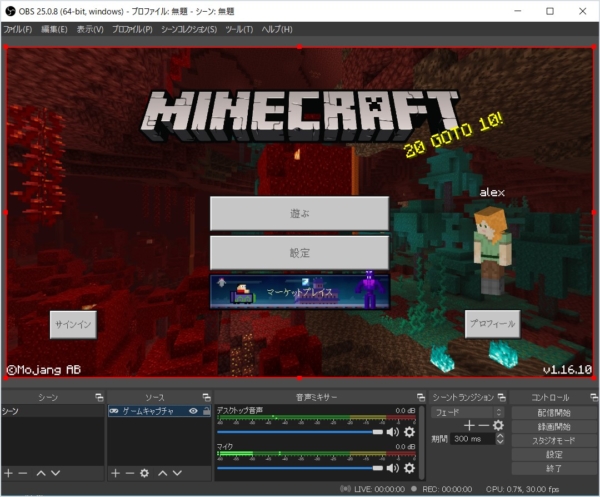This screenshot has width=600, height=497.
Task: Click the LIVE: 00:00:00 status text
Action: click(x=379, y=489)
